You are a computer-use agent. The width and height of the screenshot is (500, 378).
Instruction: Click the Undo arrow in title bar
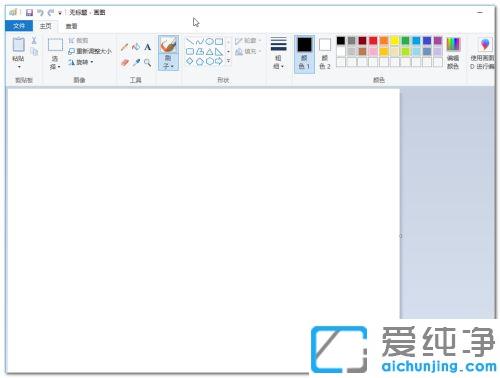tap(40, 13)
